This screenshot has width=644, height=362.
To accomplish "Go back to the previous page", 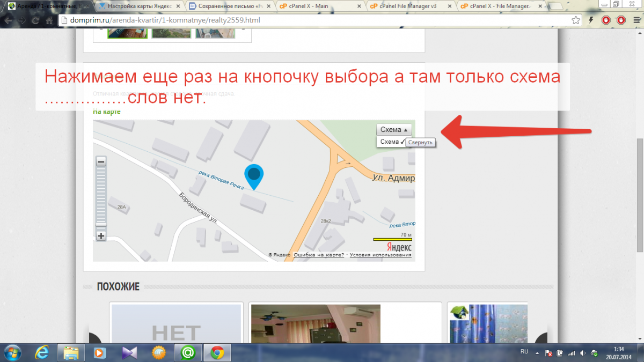I will pyautogui.click(x=8, y=20).
